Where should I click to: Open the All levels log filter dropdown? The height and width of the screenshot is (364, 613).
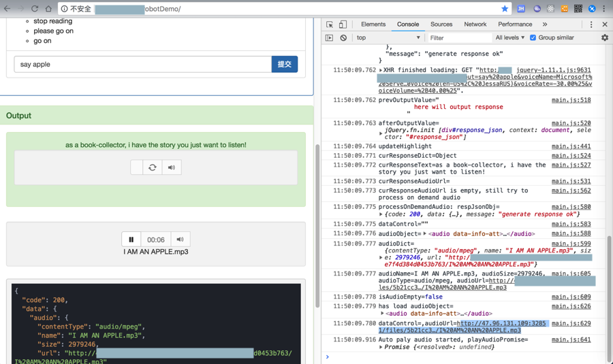pos(510,38)
